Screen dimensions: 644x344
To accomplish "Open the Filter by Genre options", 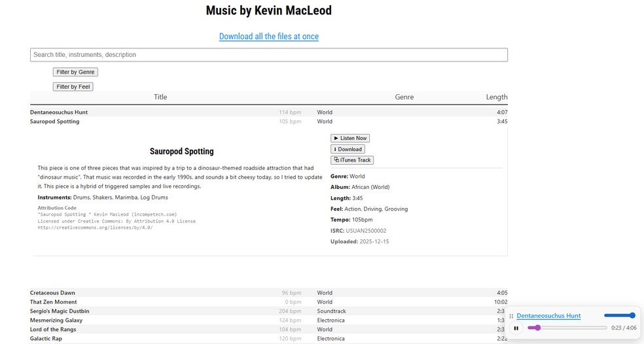I will tap(75, 72).
